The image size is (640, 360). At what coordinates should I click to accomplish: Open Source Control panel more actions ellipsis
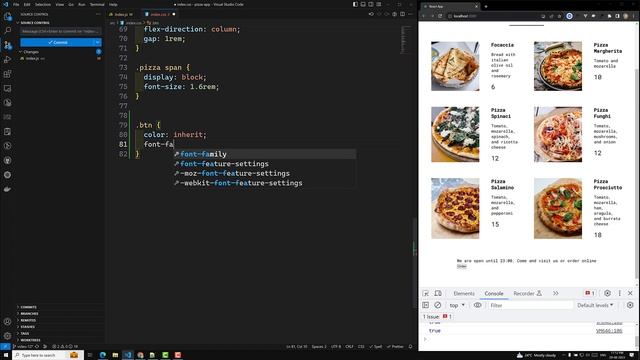98,14
